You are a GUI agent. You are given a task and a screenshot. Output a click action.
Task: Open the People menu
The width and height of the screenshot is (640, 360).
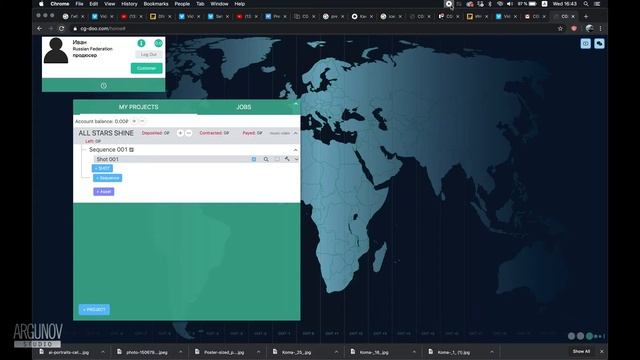pyautogui.click(x=182, y=4)
